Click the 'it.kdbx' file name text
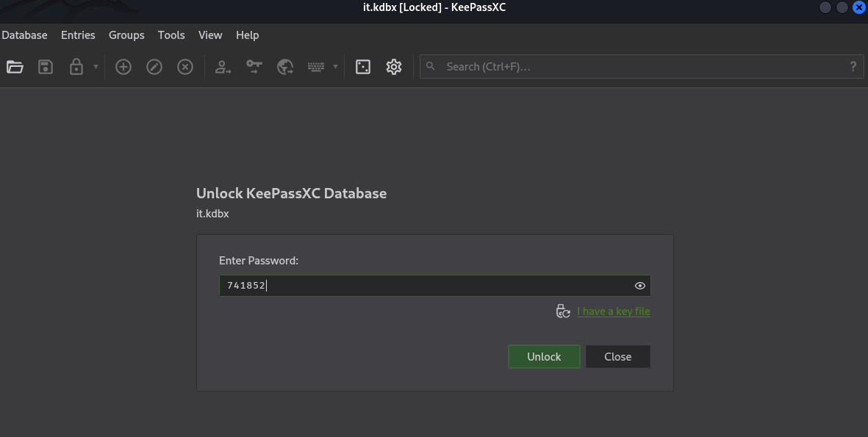This screenshot has height=437, width=868. click(212, 214)
